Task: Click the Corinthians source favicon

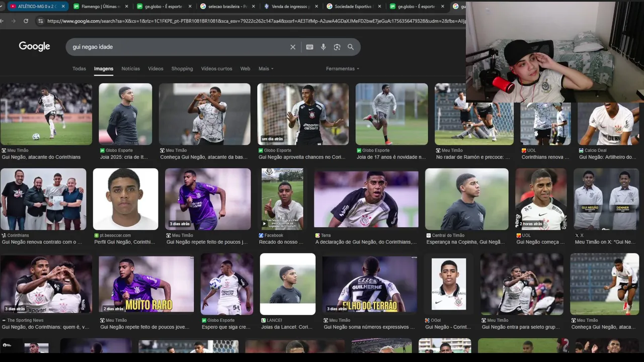Action: [4, 235]
